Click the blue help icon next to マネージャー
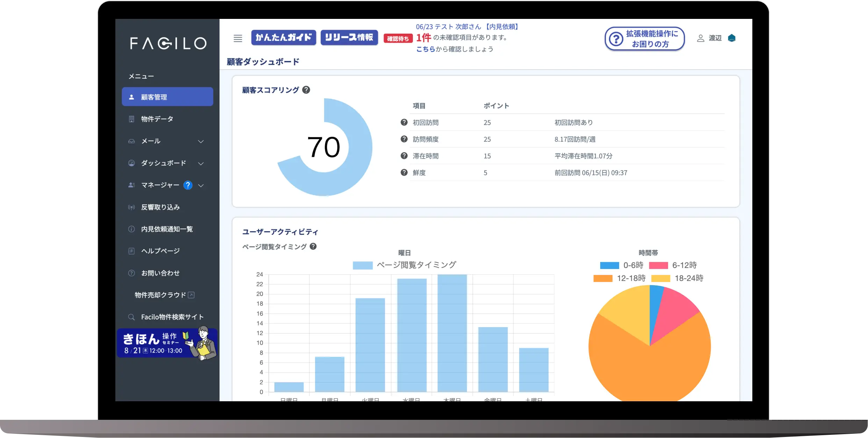The image size is (868, 438). (x=188, y=185)
